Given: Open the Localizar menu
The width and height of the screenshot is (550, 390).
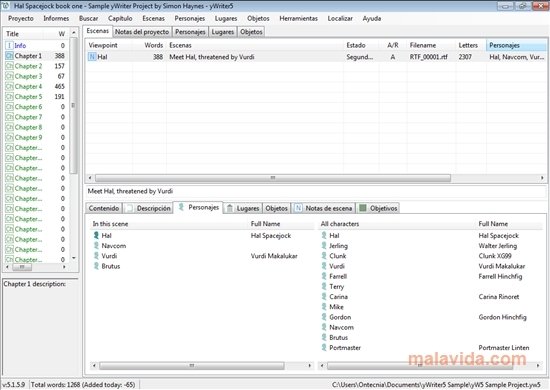Looking at the screenshot, I should coord(340,18).
